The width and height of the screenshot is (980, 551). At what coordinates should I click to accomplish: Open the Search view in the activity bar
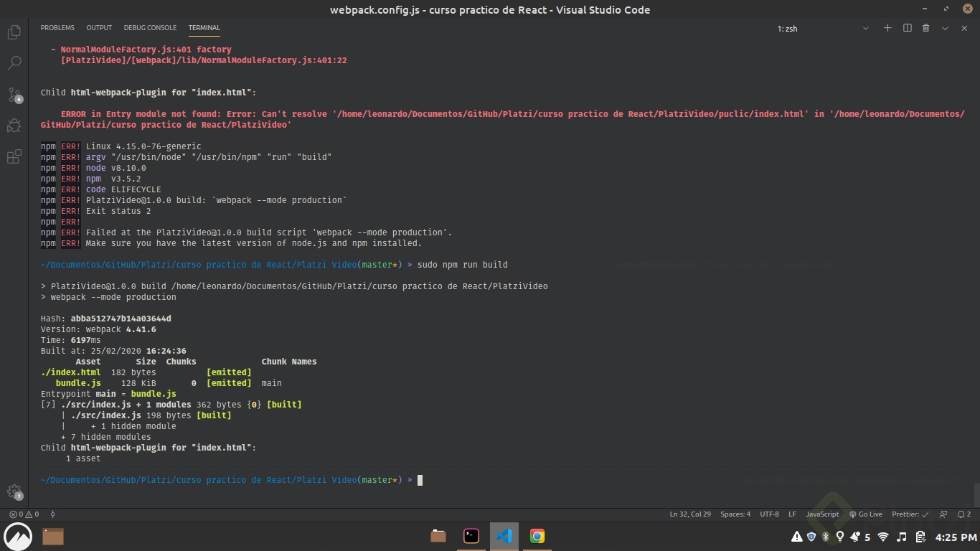point(14,64)
